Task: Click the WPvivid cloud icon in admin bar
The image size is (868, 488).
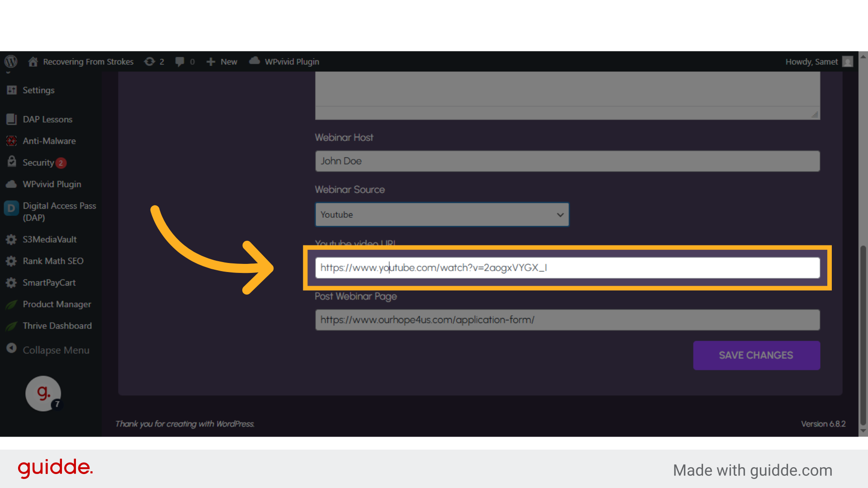Action: click(255, 61)
